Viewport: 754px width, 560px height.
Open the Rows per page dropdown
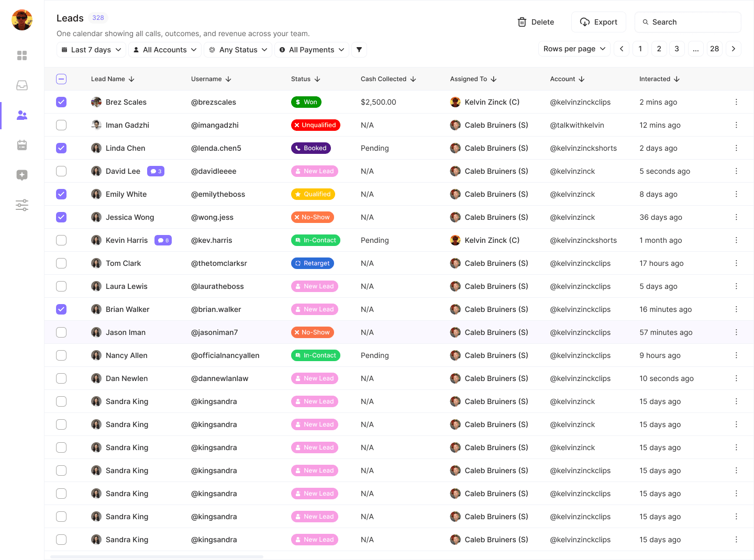pos(574,49)
